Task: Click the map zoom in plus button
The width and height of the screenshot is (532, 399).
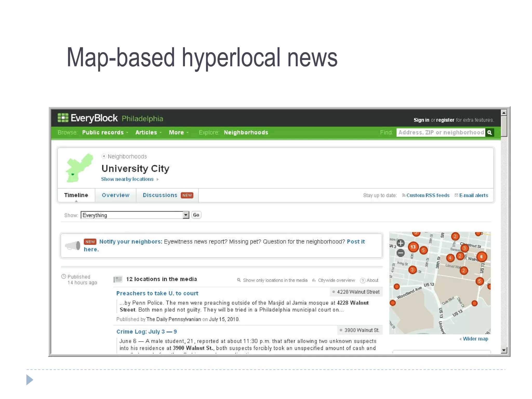Action: [x=401, y=243]
